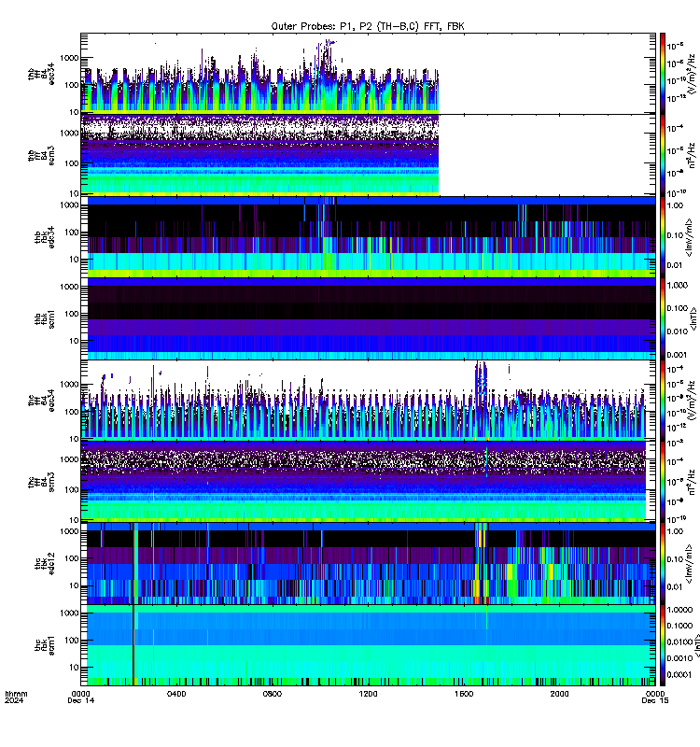Select the color bar next to thb edc34 panel

click(x=663, y=237)
